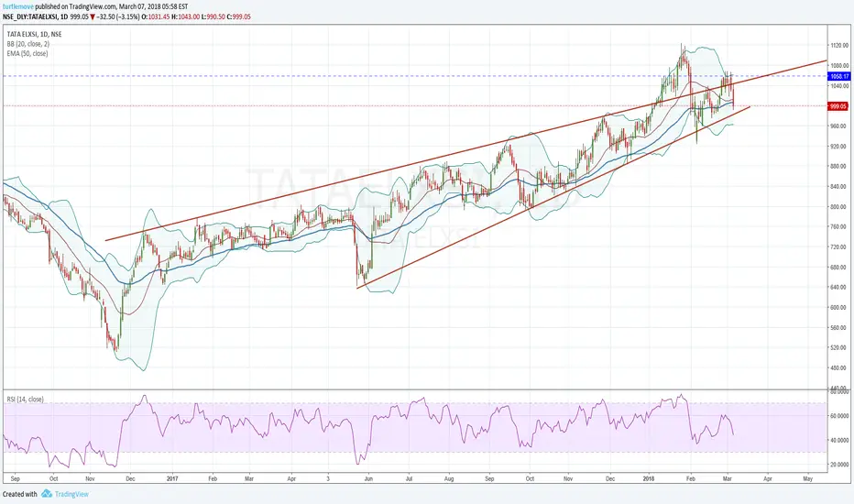Image resolution: width=854 pixels, height=504 pixels.
Task: Click the H:1043.00 high value
Action: click(x=185, y=16)
